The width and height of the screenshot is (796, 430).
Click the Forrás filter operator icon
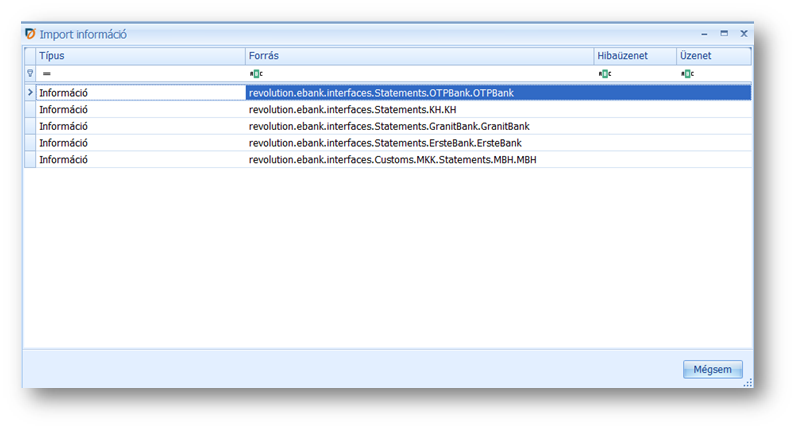click(x=255, y=74)
